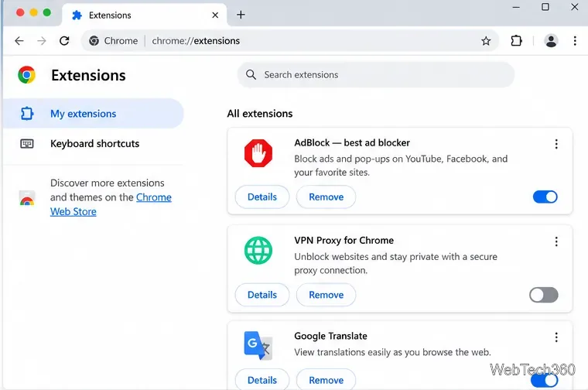Click the 'Google Translate' title text
Viewport: 588px width, 390px height.
pyautogui.click(x=330, y=336)
